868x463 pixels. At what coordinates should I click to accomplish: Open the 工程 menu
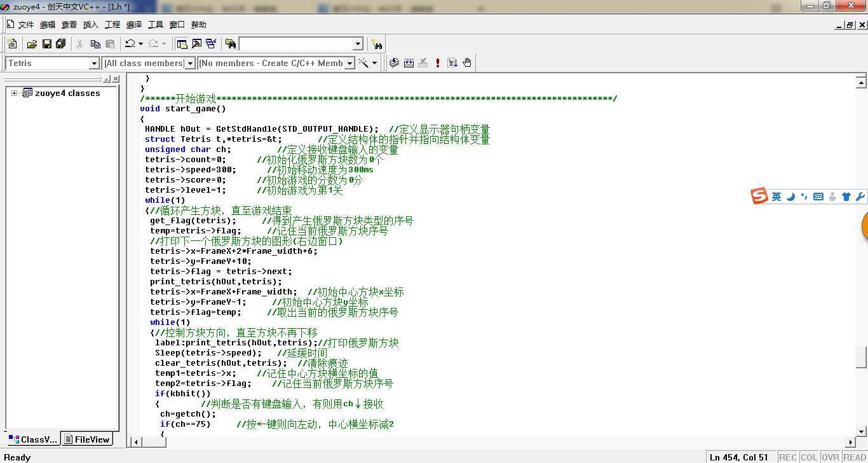point(112,25)
